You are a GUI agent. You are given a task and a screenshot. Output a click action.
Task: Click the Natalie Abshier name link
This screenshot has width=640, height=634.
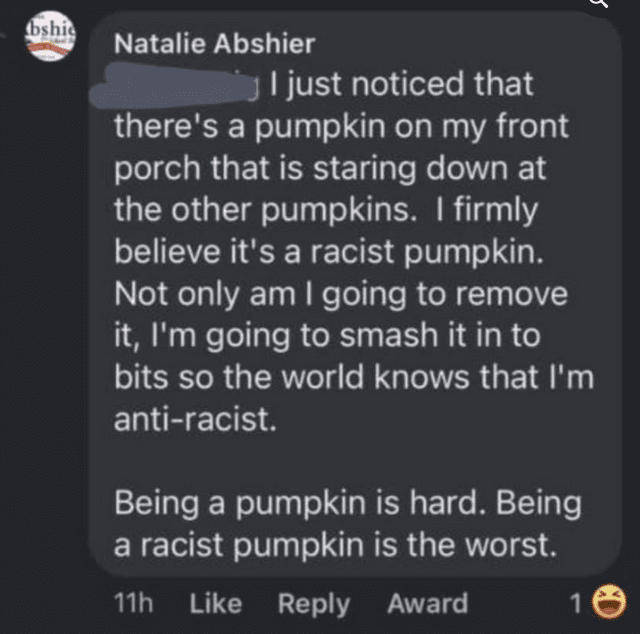[215, 44]
